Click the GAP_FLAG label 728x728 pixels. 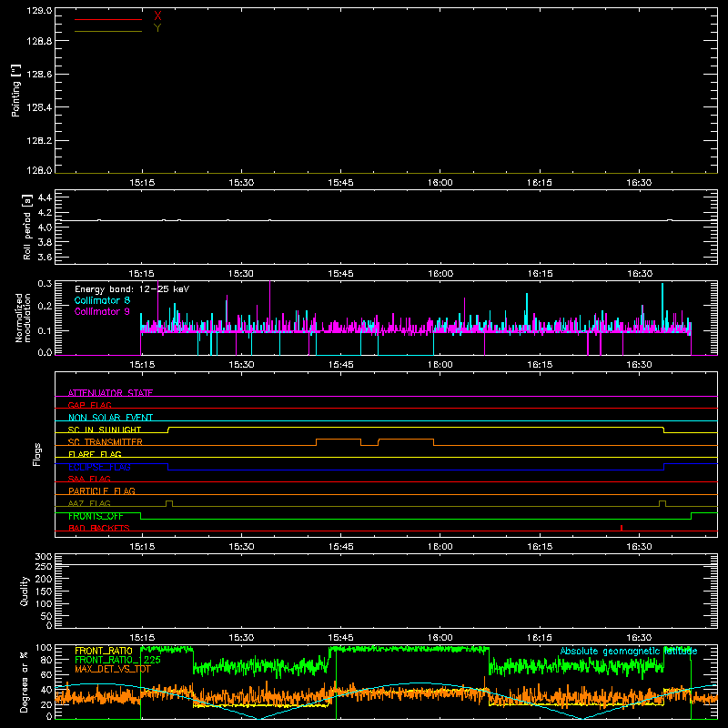pyautogui.click(x=89, y=405)
